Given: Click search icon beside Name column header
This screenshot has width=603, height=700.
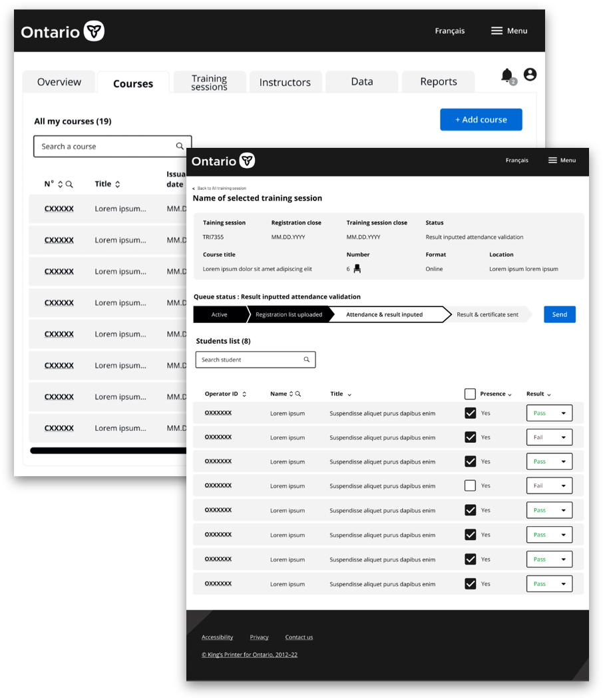Looking at the screenshot, I should pyautogui.click(x=298, y=394).
